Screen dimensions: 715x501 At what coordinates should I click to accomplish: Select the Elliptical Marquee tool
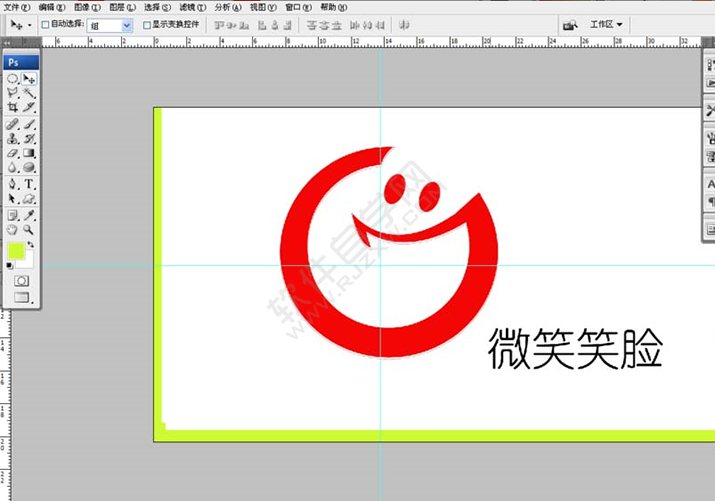(x=13, y=79)
